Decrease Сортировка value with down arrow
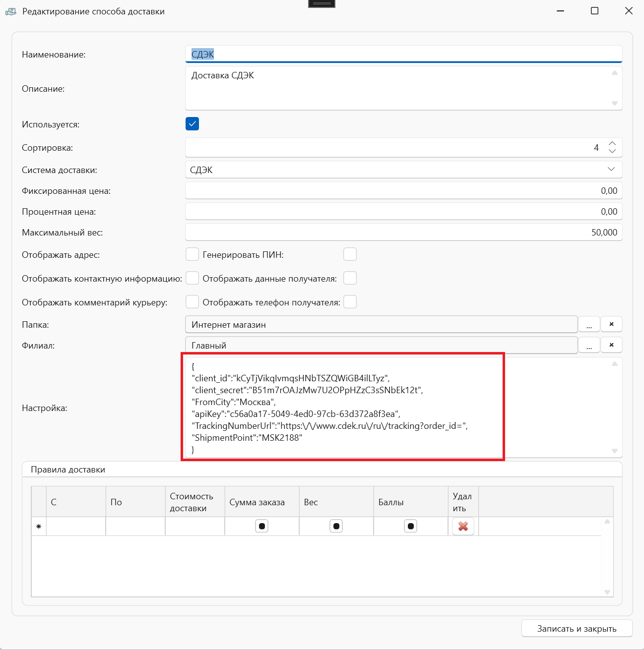This screenshot has height=650, width=644. point(612,151)
